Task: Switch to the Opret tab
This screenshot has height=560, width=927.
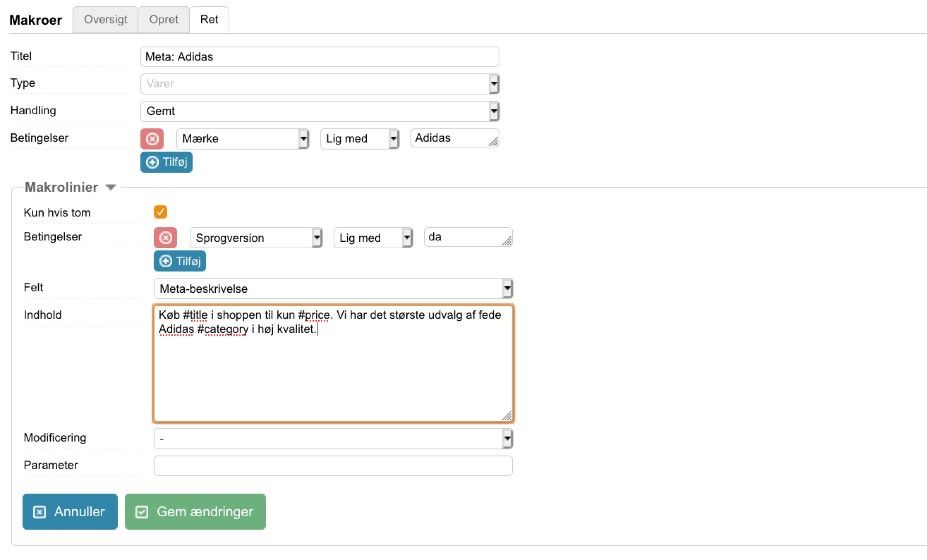Action: pos(164,19)
